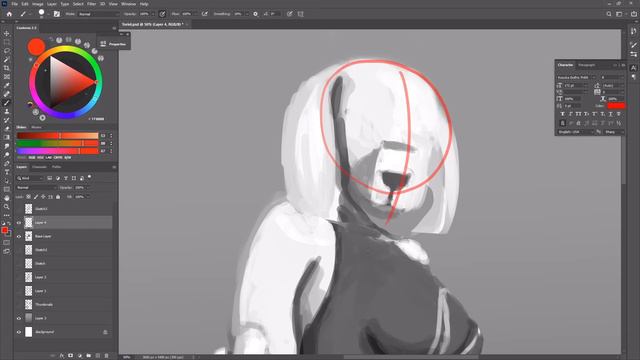Image resolution: width=640 pixels, height=360 pixels.
Task: Select the Clone Stamp tool
Action: (x=7, y=111)
